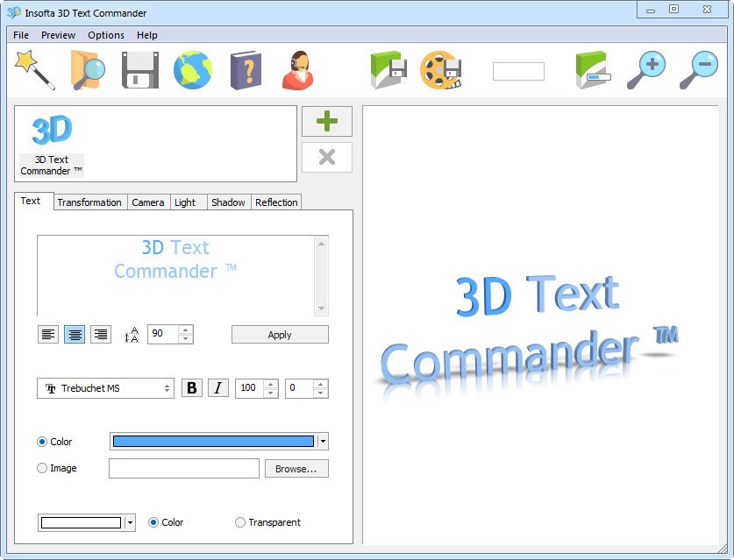Open the Trebuchet MS font dropdown
Viewport: 734px width, 560px height.
pos(105,388)
